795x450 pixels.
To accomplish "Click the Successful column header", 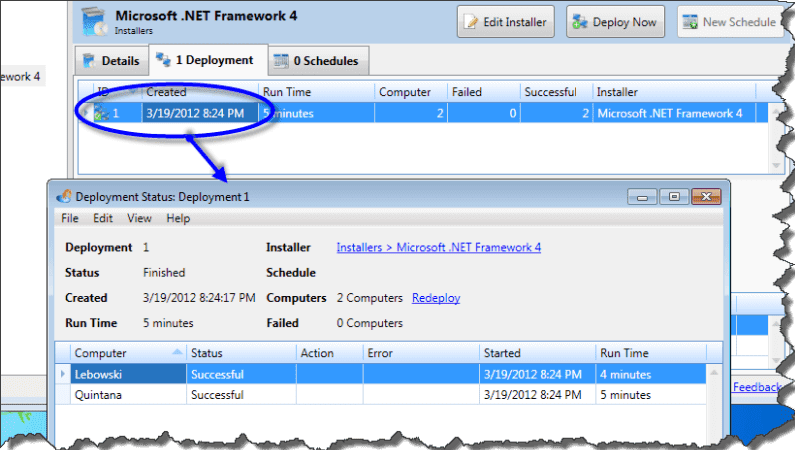I will tap(556, 92).
